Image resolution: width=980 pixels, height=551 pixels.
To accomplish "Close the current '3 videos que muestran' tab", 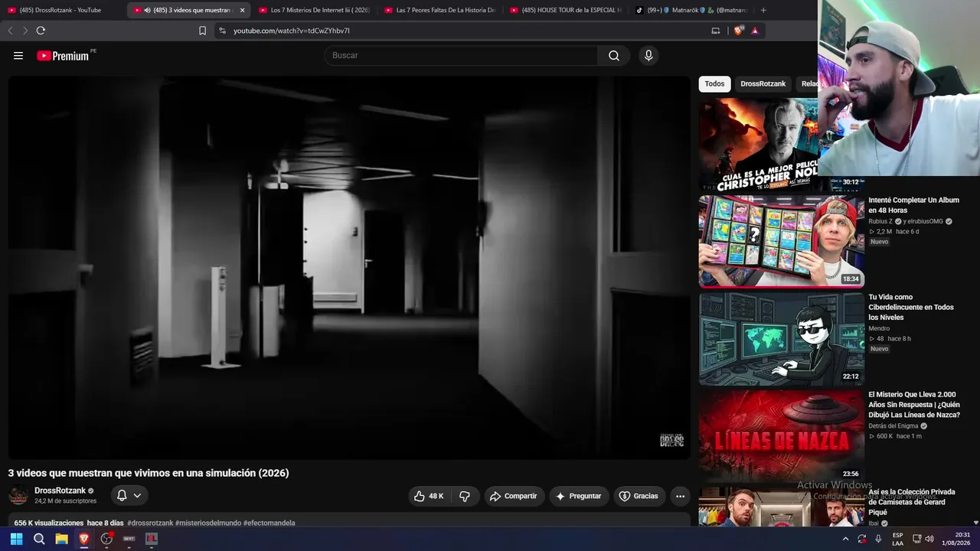I will point(242,10).
